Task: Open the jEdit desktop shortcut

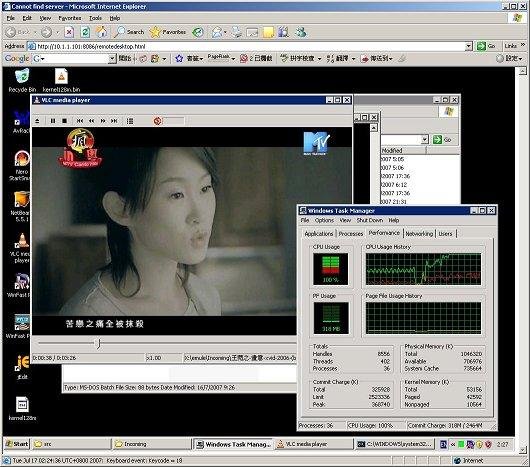Action: [x=22, y=368]
